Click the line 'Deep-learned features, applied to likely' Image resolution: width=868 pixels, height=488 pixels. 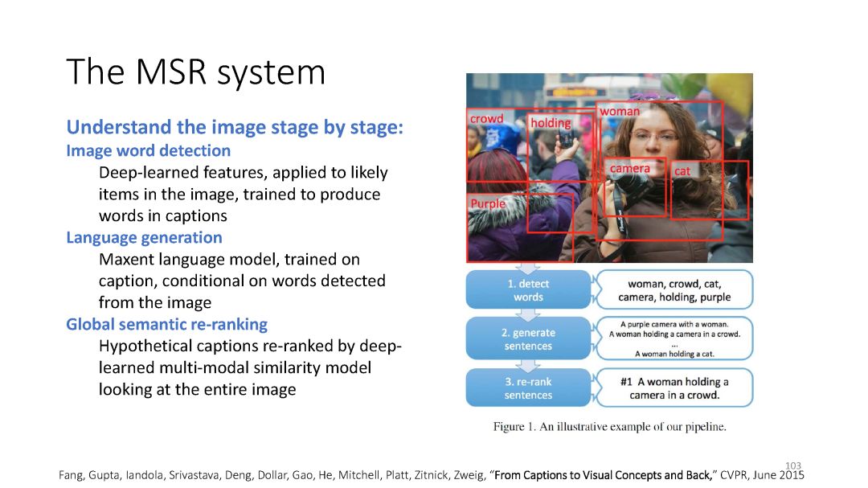click(x=243, y=173)
